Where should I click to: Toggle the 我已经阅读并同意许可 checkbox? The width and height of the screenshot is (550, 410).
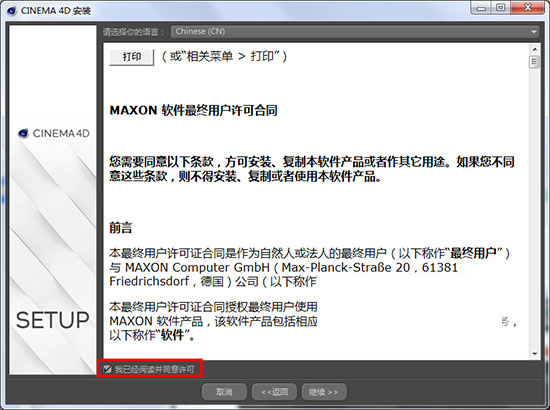click(107, 369)
